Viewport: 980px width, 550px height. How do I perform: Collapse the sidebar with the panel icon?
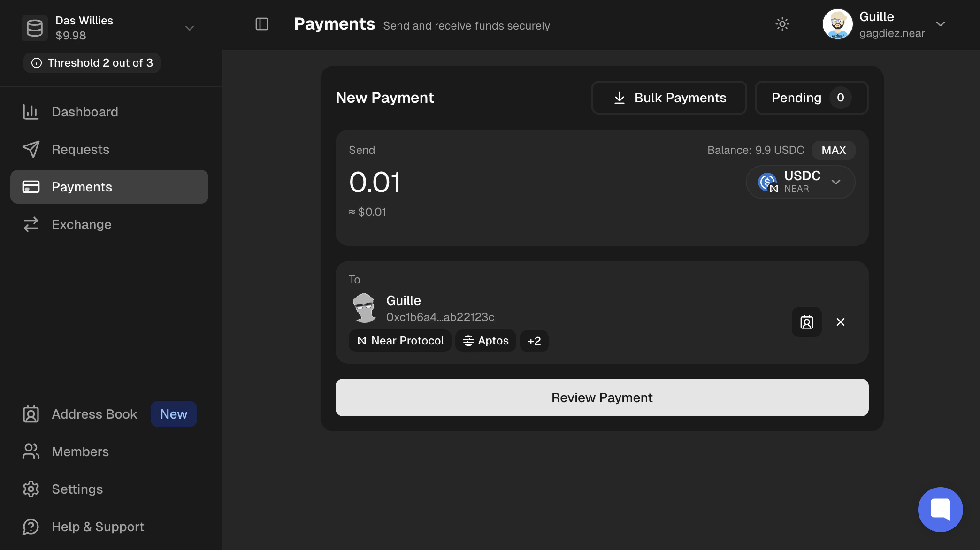[261, 24]
